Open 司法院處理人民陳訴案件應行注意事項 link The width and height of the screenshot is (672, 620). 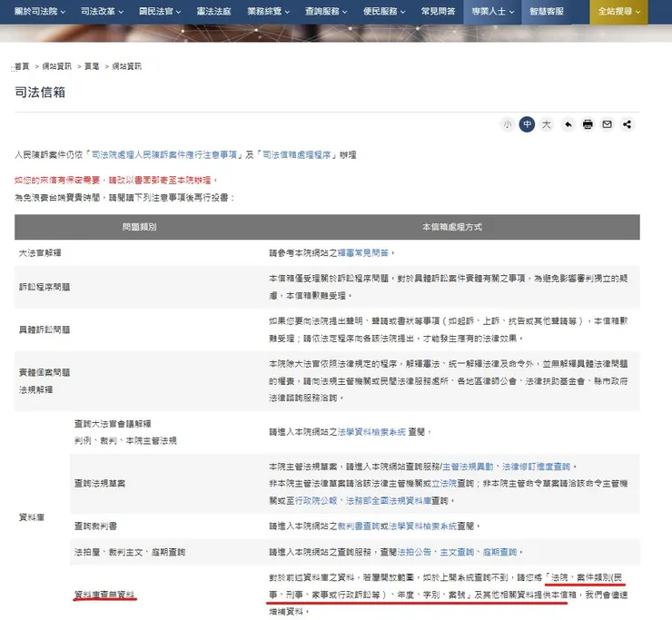tap(164, 154)
